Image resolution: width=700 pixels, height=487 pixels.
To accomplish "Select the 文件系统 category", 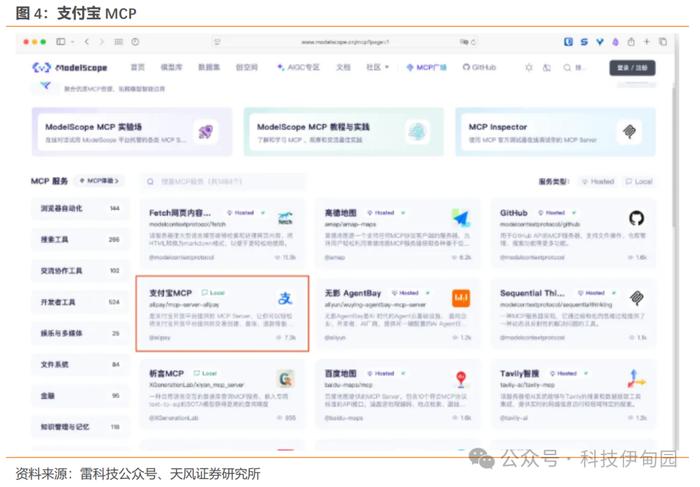I will coord(80,365).
